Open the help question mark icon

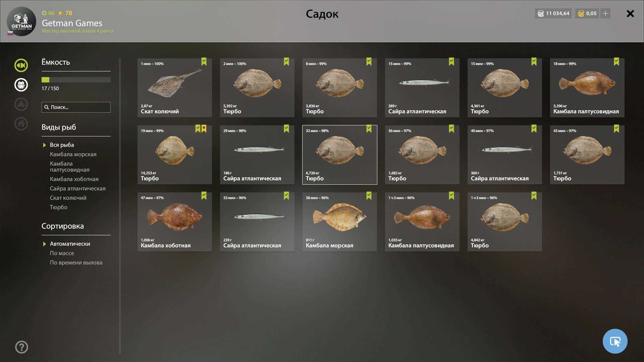pyautogui.click(x=21, y=347)
